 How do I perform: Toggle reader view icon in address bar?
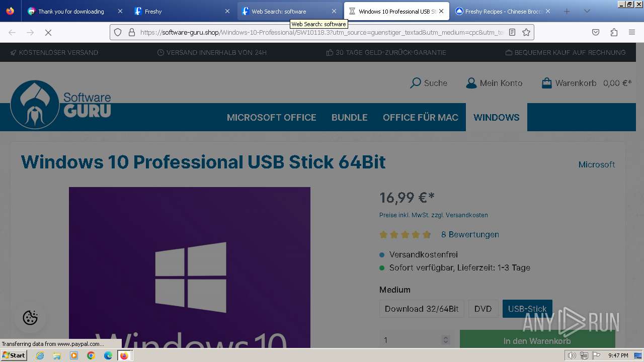click(x=512, y=32)
